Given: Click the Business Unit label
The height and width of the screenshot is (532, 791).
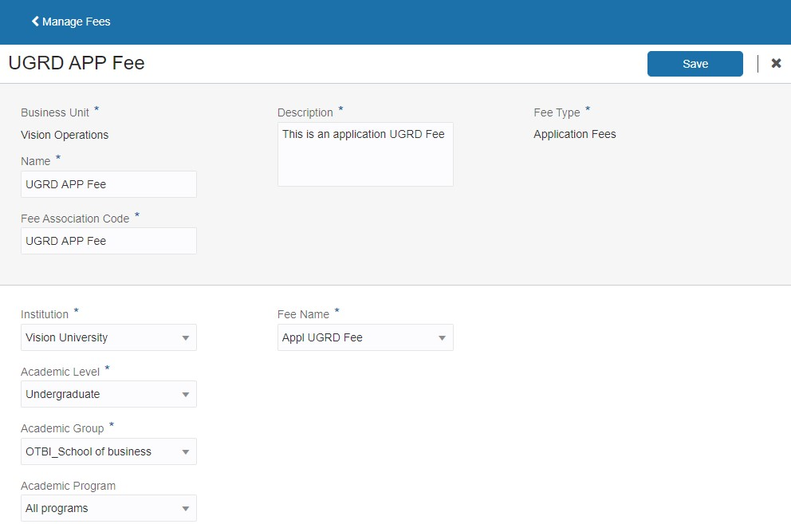Looking at the screenshot, I should (55, 112).
